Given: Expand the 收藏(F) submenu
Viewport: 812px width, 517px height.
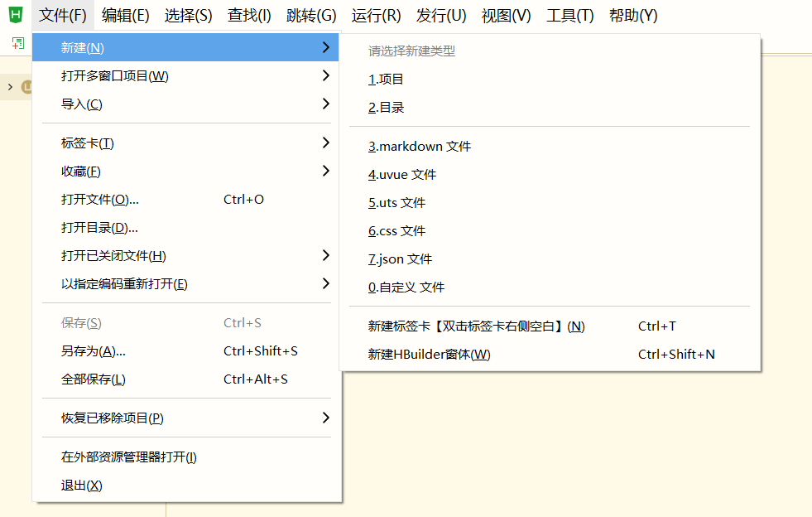Looking at the screenshot, I should click(185, 172).
